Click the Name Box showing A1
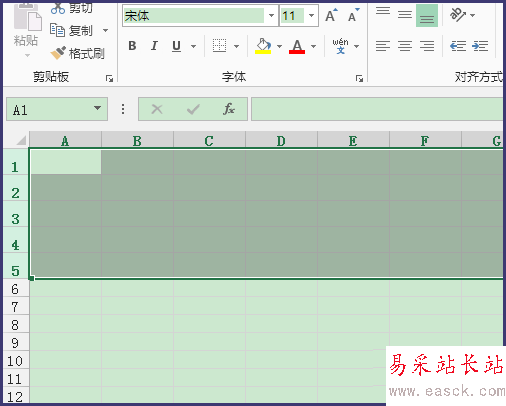Viewport: 506px width, 406px height. [x=50, y=109]
